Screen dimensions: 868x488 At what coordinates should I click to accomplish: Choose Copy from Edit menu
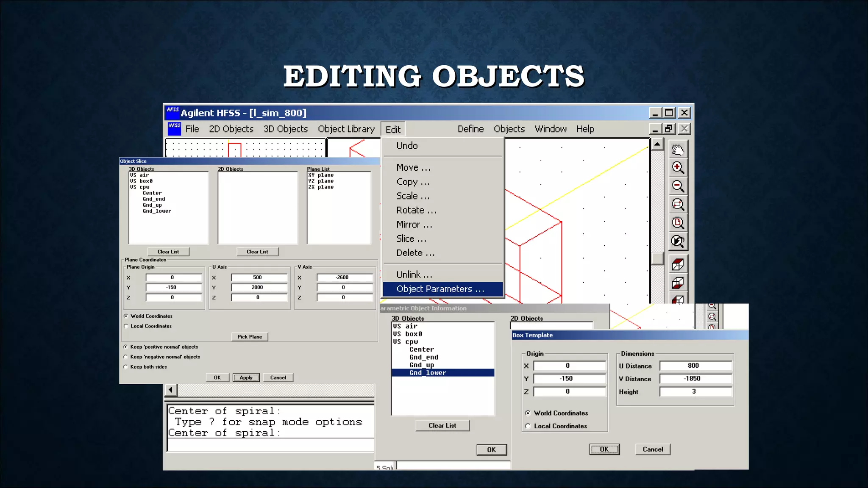tap(443, 182)
